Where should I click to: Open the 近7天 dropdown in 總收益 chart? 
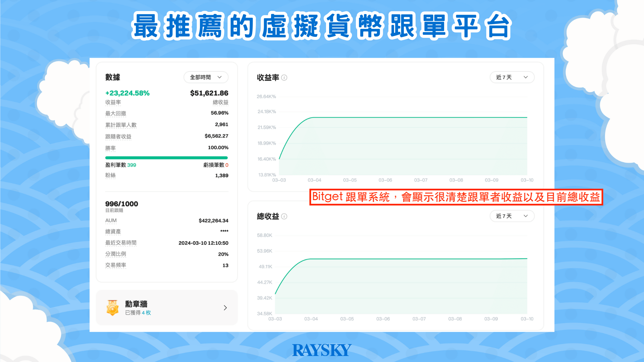coord(512,216)
